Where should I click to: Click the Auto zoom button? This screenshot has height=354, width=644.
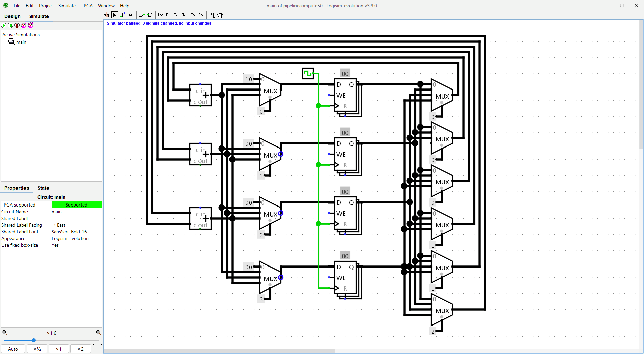(x=13, y=349)
